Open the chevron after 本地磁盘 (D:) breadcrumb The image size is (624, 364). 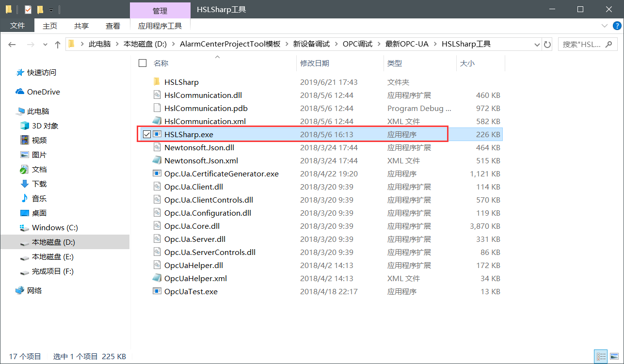click(x=173, y=44)
